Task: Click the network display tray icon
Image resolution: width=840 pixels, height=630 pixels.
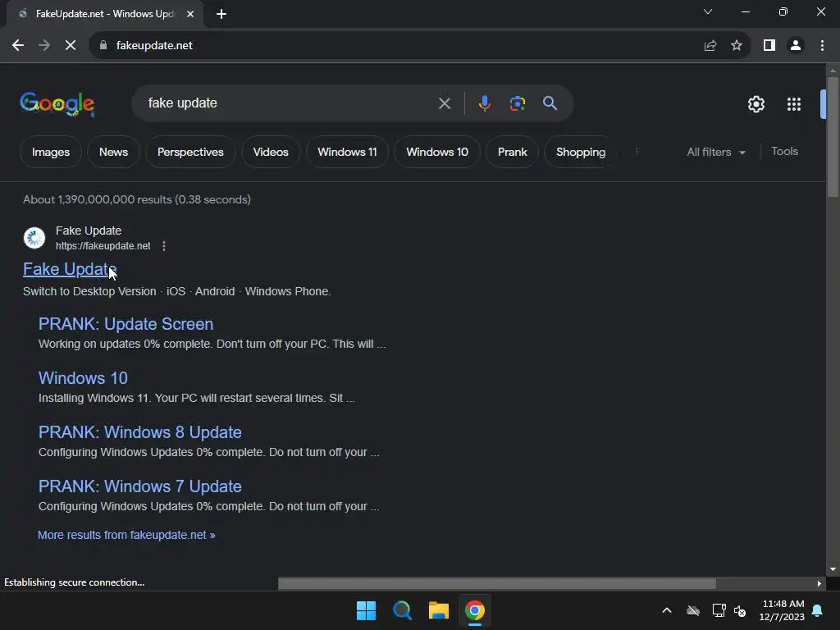Action: (719, 610)
